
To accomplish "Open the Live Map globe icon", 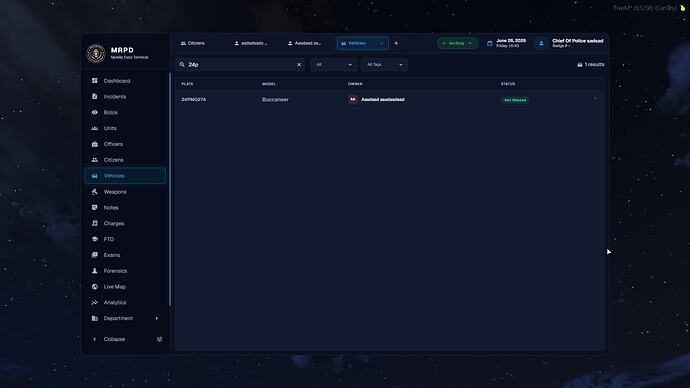I will [95, 287].
